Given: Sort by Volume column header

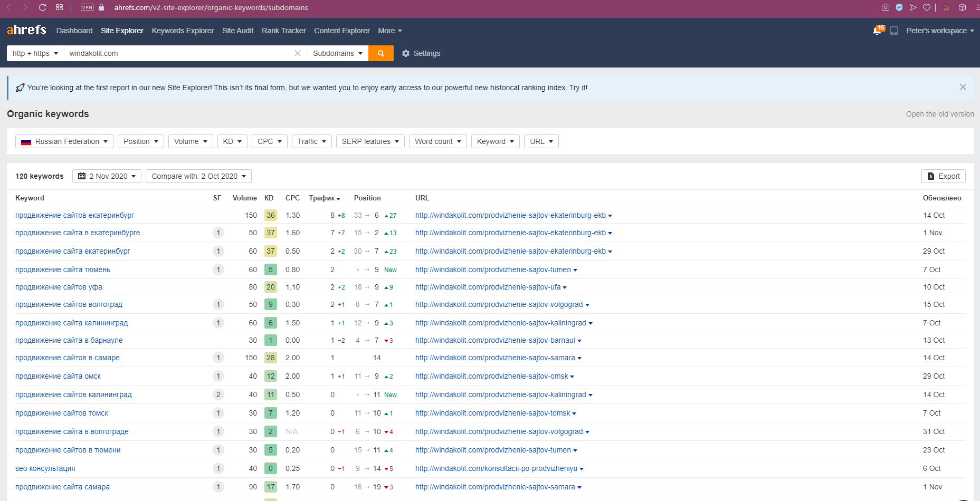Looking at the screenshot, I should [x=245, y=198].
